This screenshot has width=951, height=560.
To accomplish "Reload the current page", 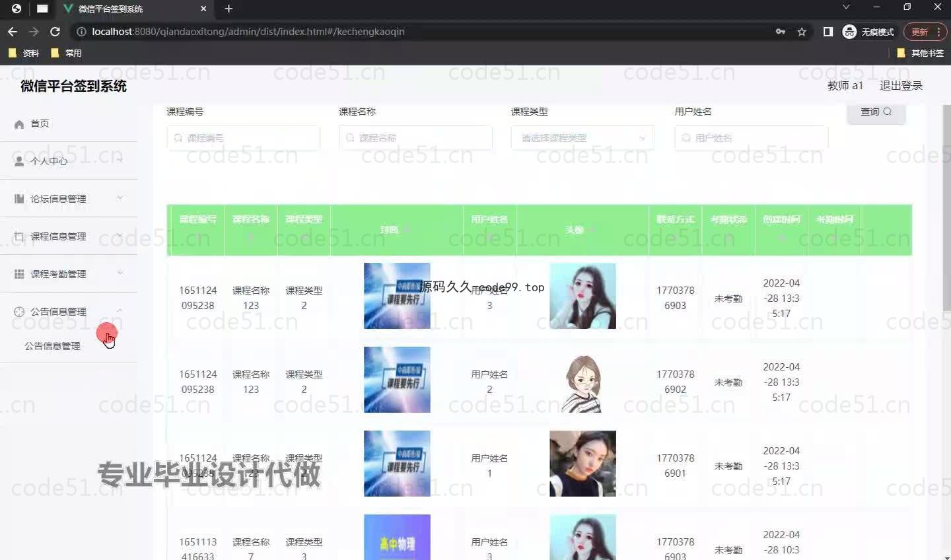I will point(55,32).
